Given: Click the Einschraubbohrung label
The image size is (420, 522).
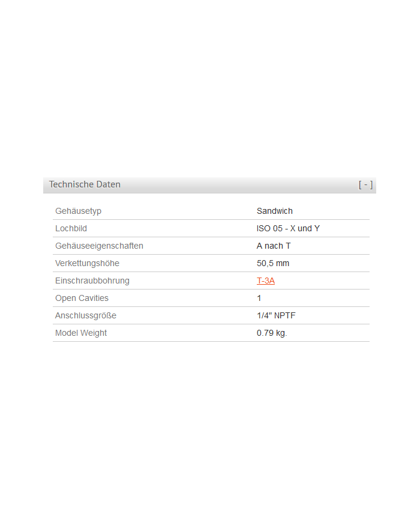Looking at the screenshot, I should [92, 281].
